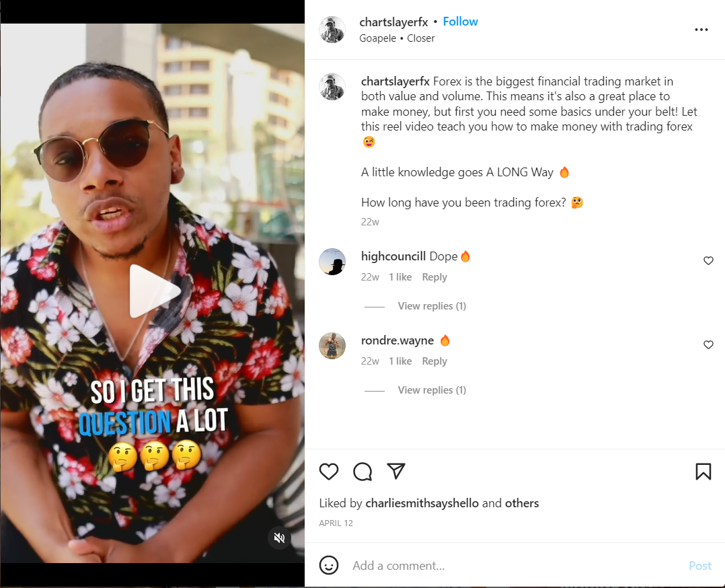Play the reel video
Viewport: 725px width, 588px height.
153,291
